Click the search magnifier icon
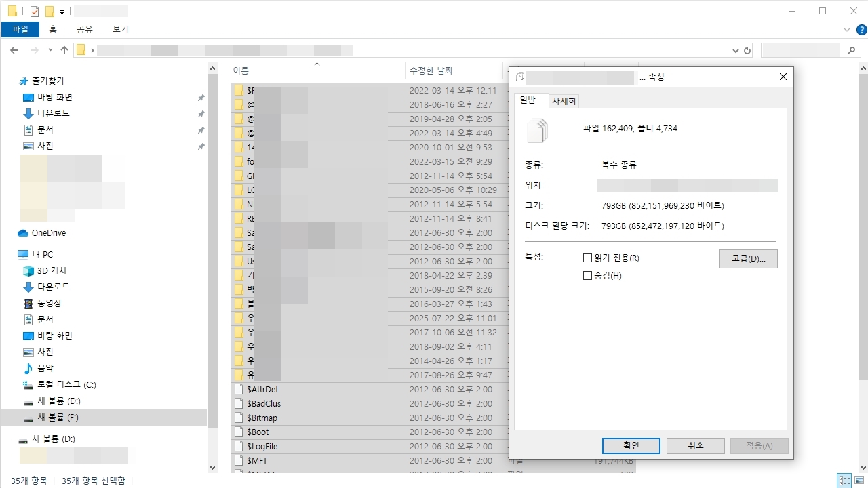 click(852, 50)
